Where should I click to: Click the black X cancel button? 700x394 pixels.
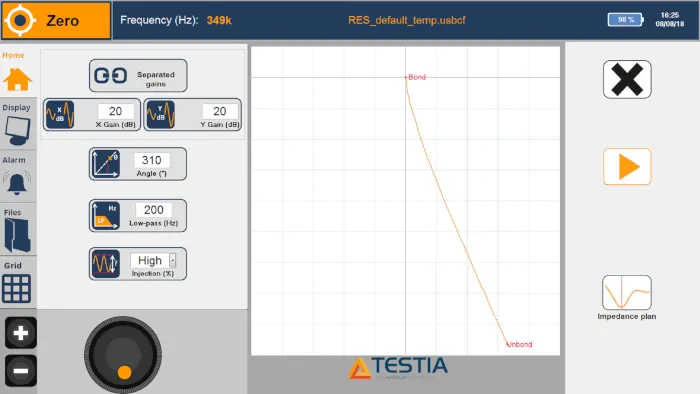tap(627, 79)
